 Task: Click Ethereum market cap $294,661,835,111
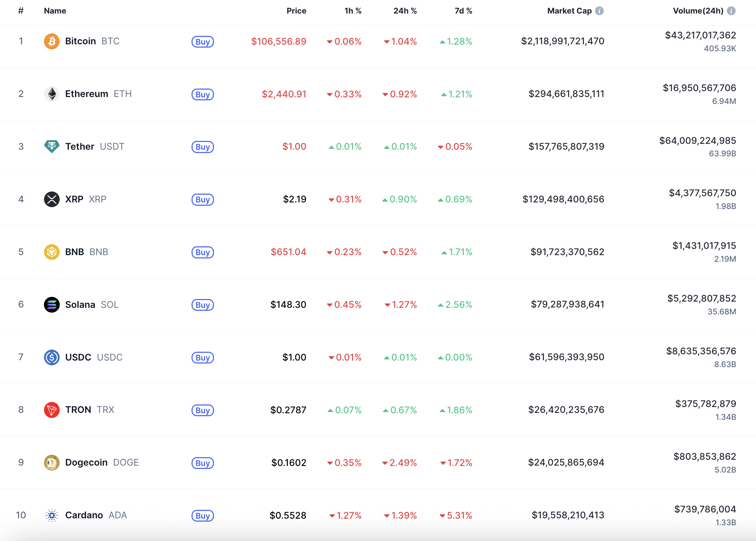click(566, 94)
